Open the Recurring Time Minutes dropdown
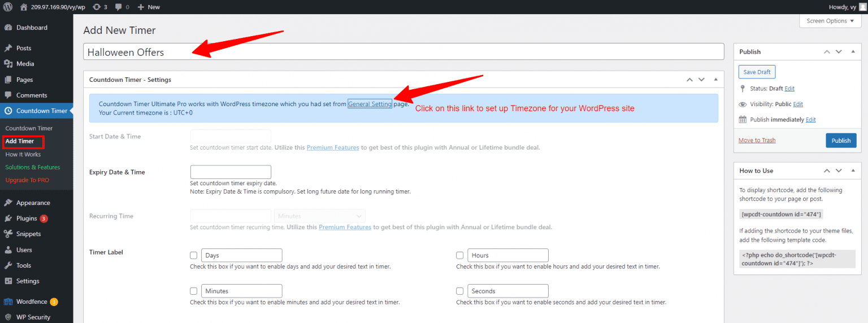The width and height of the screenshot is (868, 323). pyautogui.click(x=319, y=216)
